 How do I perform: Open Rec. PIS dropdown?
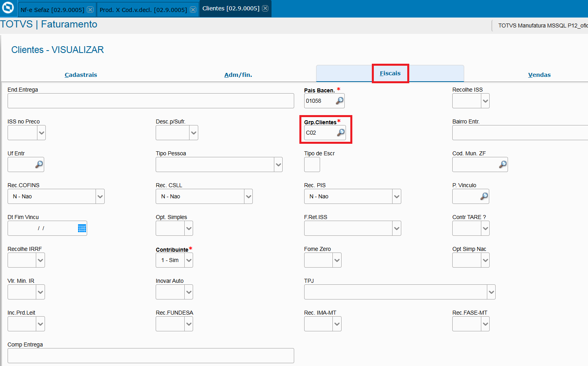pyautogui.click(x=397, y=196)
